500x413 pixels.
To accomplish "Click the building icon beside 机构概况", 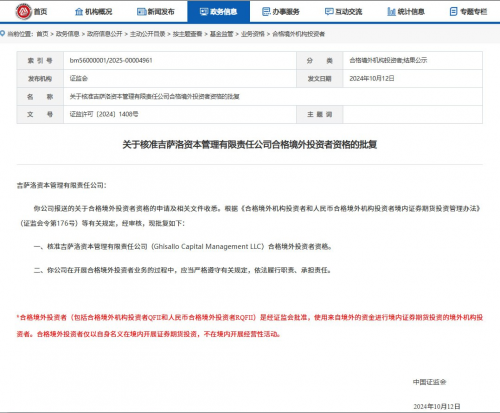I will coord(79,12).
